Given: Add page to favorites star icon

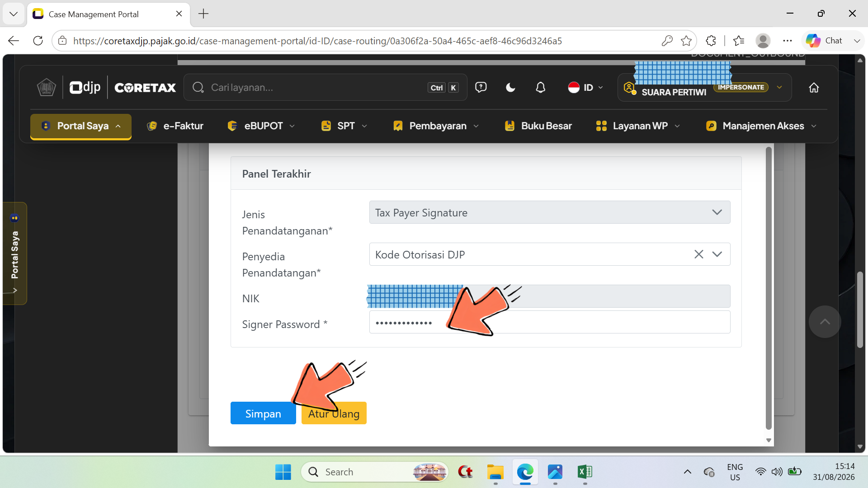Looking at the screenshot, I should point(686,41).
